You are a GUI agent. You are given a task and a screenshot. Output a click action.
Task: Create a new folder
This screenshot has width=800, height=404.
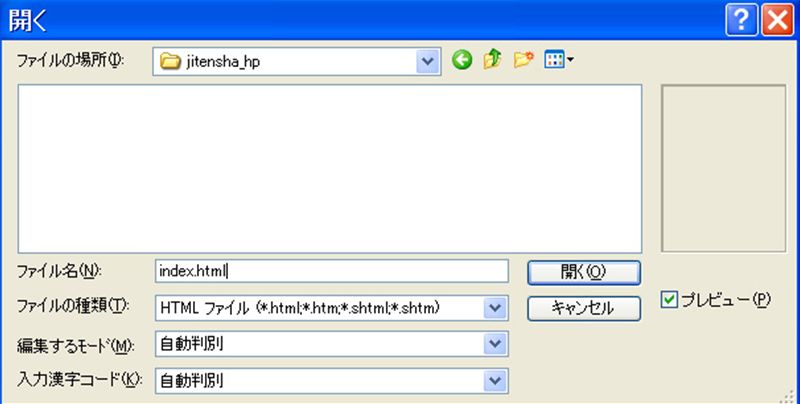523,61
